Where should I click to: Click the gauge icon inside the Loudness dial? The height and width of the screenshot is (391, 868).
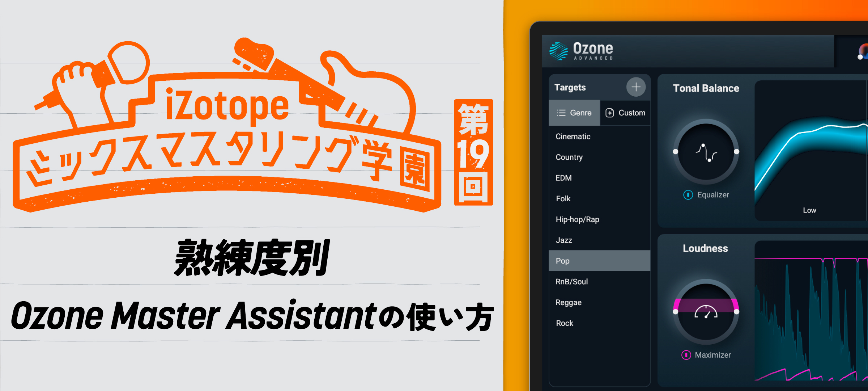click(706, 312)
